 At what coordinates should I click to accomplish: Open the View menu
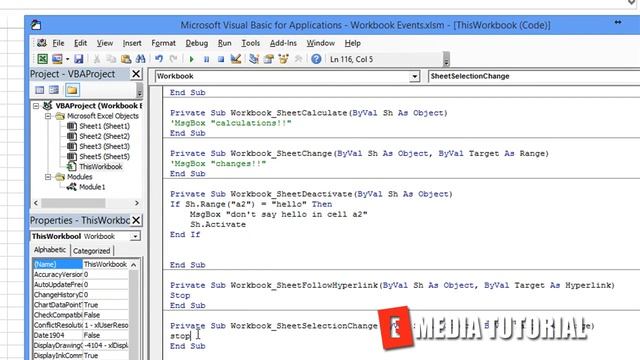(x=105, y=43)
